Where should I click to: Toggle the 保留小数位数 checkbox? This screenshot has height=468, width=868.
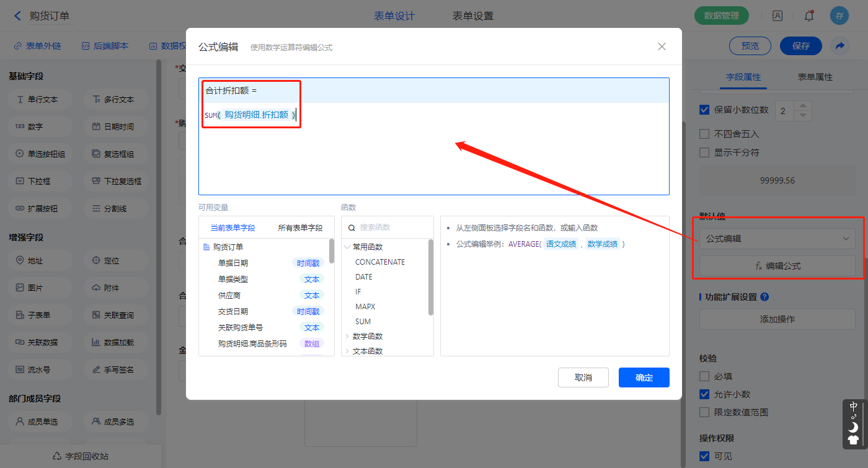pos(704,110)
